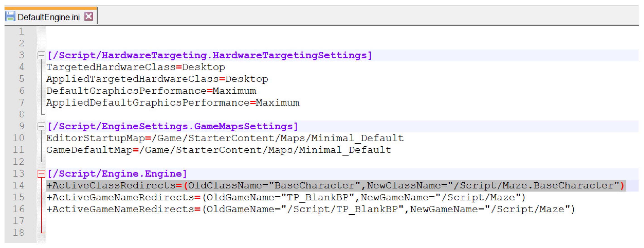
Task: Click line number 3 in the margin
Action: coord(22,55)
